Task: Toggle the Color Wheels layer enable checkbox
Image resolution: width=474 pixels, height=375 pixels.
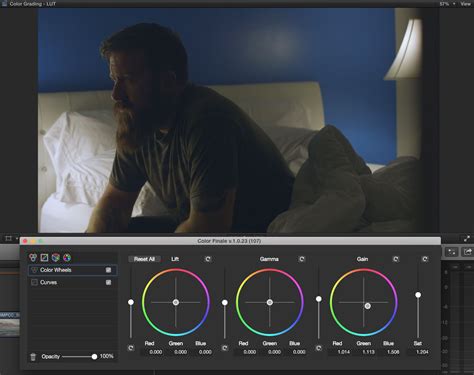Action: [108, 270]
